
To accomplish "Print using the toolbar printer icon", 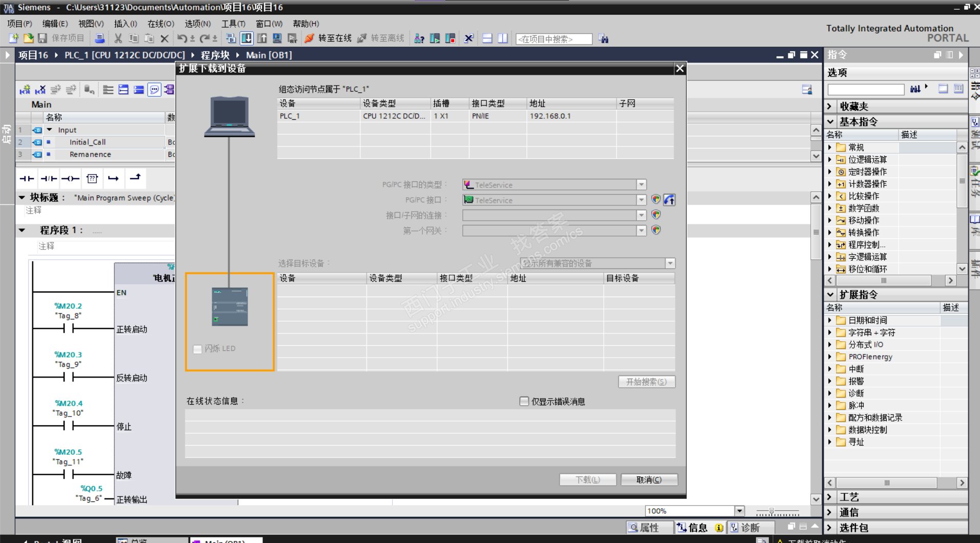I will click(99, 38).
